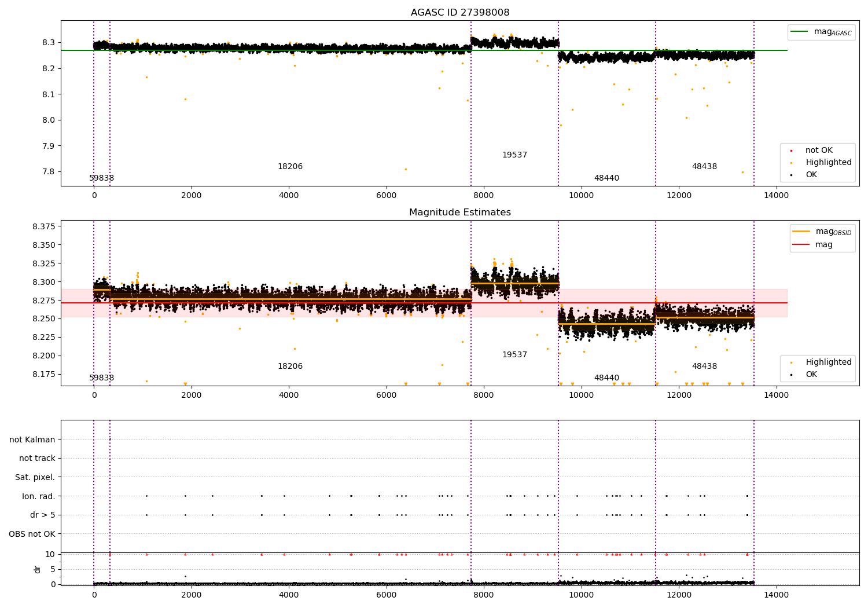Click the 7.8 tick label on top plot
This screenshot has height=608, width=868.
(49, 172)
